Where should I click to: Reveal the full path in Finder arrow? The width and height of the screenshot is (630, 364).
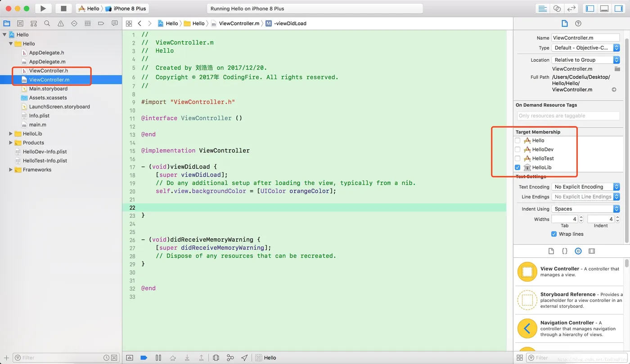pos(614,90)
